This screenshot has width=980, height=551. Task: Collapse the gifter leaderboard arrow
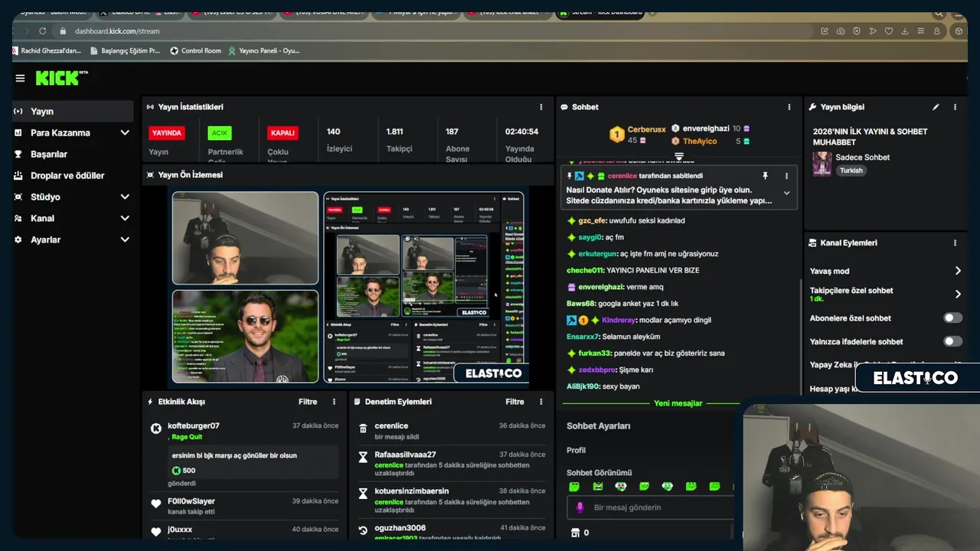click(x=678, y=156)
